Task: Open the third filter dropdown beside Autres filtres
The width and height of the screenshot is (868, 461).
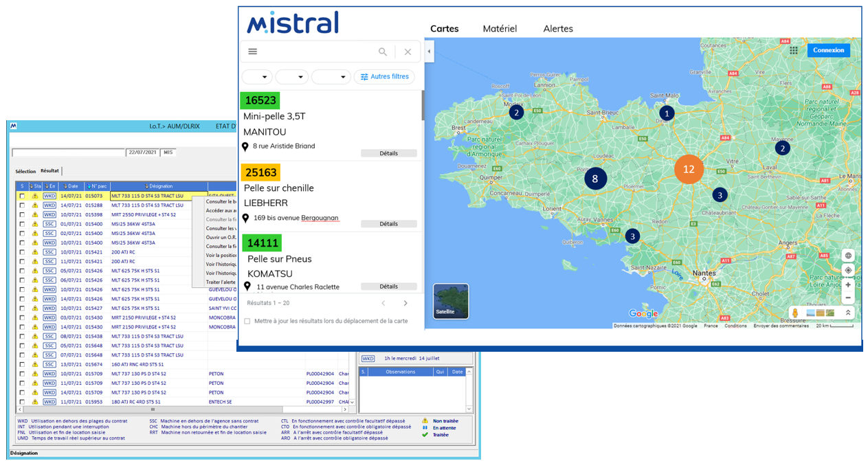Action: tap(331, 77)
